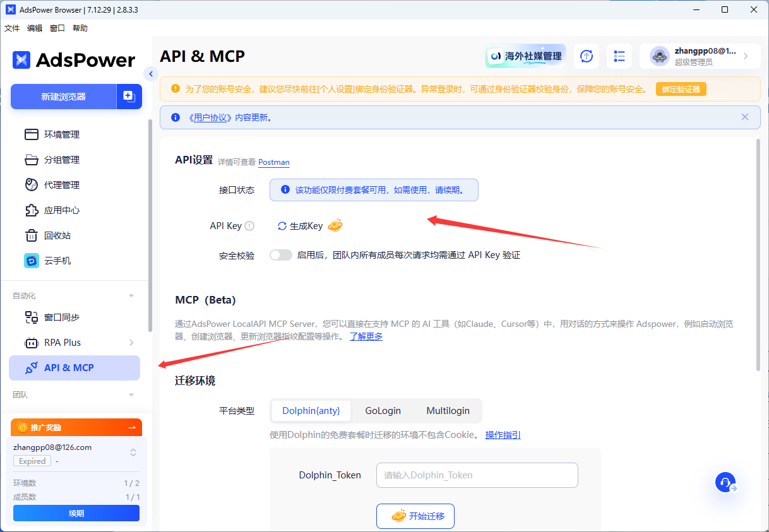
Task: Click the refresh icon in the top bar
Action: tap(587, 56)
